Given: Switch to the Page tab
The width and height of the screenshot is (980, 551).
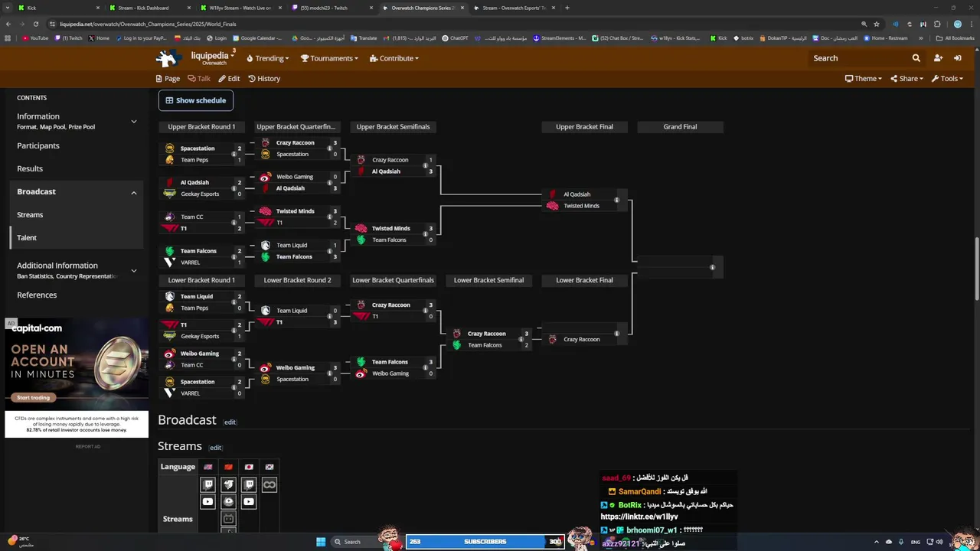Looking at the screenshot, I should [x=168, y=79].
